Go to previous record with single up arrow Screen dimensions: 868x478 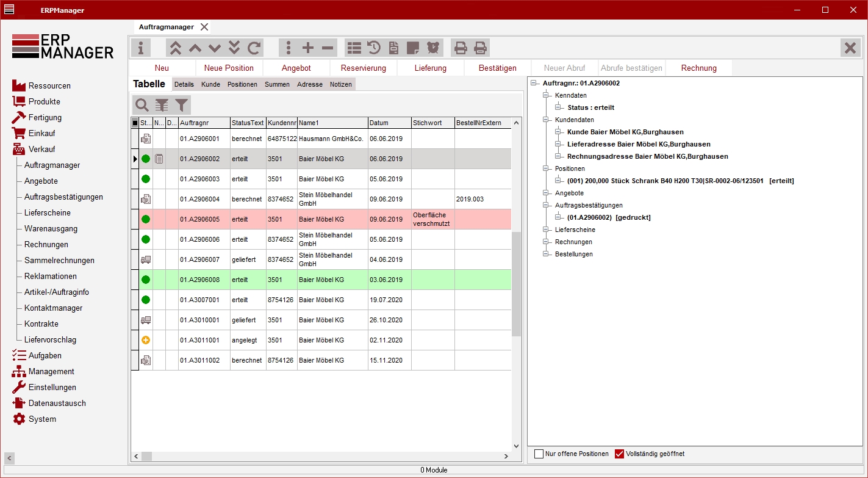click(195, 48)
